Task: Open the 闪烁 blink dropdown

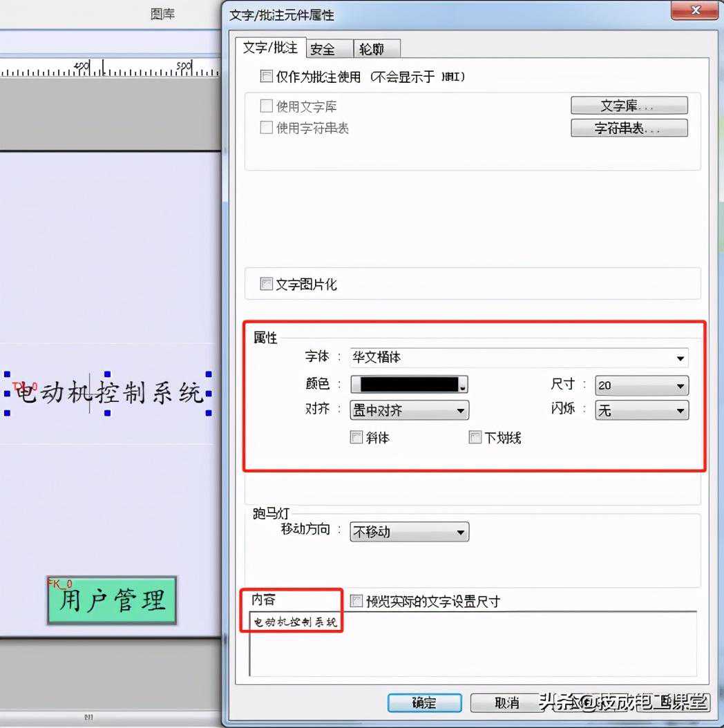Action: (x=680, y=411)
